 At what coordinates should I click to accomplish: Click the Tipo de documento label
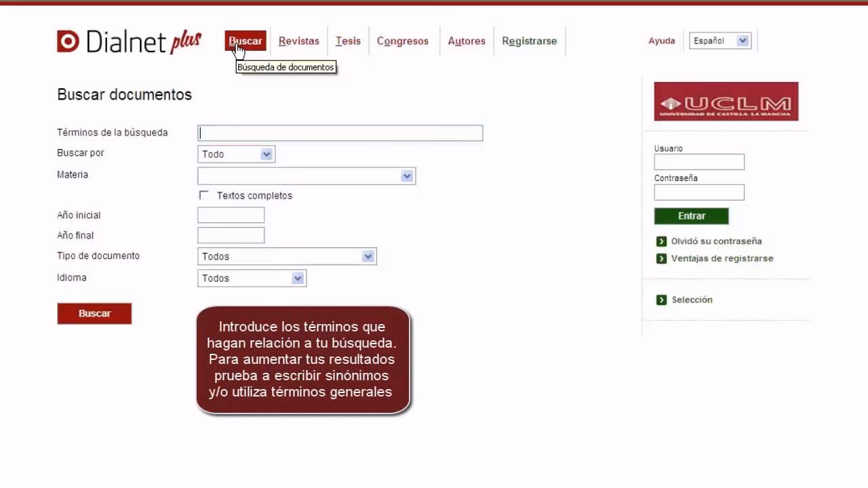tap(98, 256)
